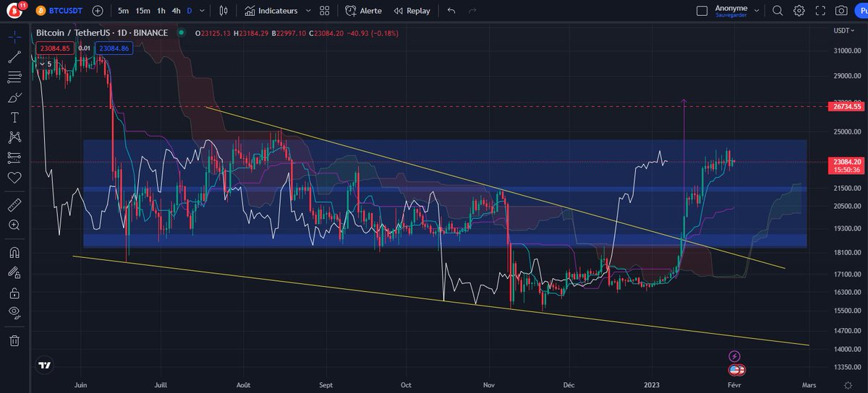
Task: Expand the timeframe interval dropdown
Action: click(x=203, y=11)
